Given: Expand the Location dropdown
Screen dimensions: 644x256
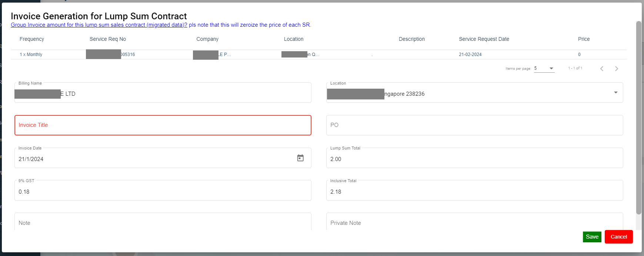Looking at the screenshot, I should pyautogui.click(x=615, y=93).
